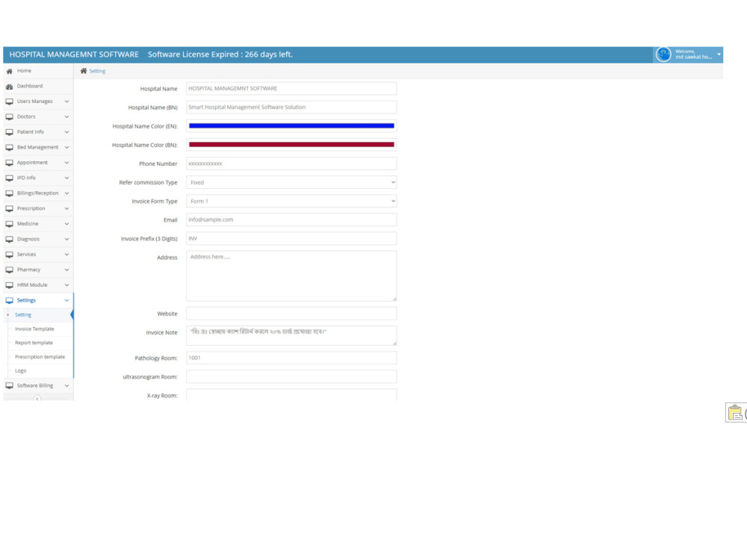This screenshot has width=747, height=560.
Task: Open the Invoice Form Type dropdown
Action: coord(291,201)
